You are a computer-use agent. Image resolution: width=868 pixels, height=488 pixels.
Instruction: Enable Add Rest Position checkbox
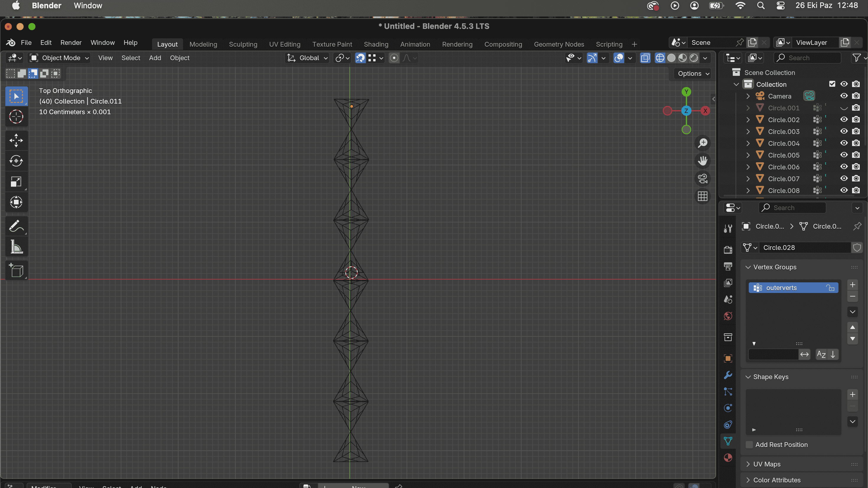pyautogui.click(x=749, y=445)
